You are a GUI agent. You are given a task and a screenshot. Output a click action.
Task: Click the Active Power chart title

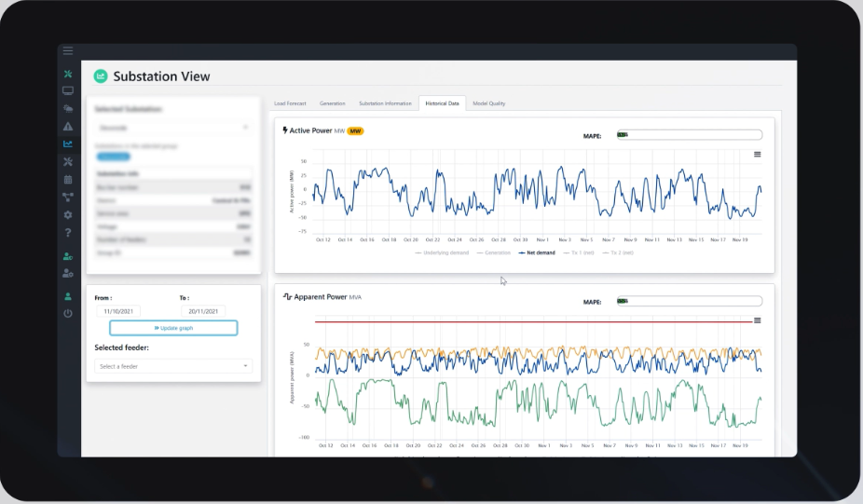[311, 130]
